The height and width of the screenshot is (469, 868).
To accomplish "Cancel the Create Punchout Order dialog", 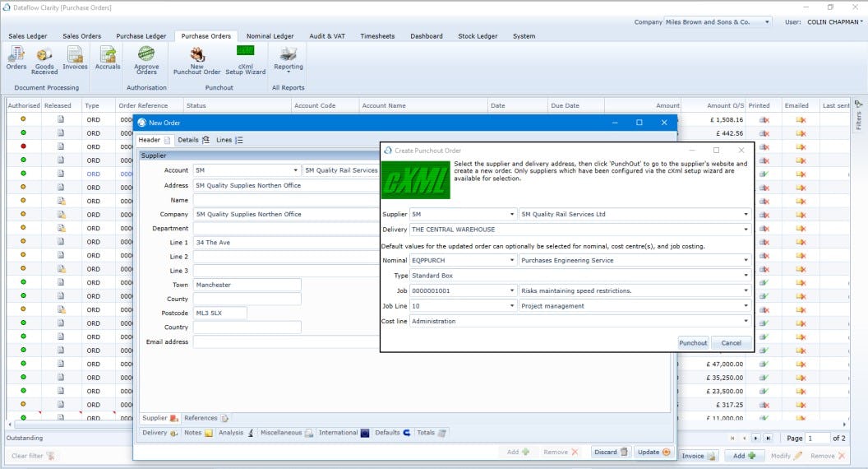I will point(731,342).
